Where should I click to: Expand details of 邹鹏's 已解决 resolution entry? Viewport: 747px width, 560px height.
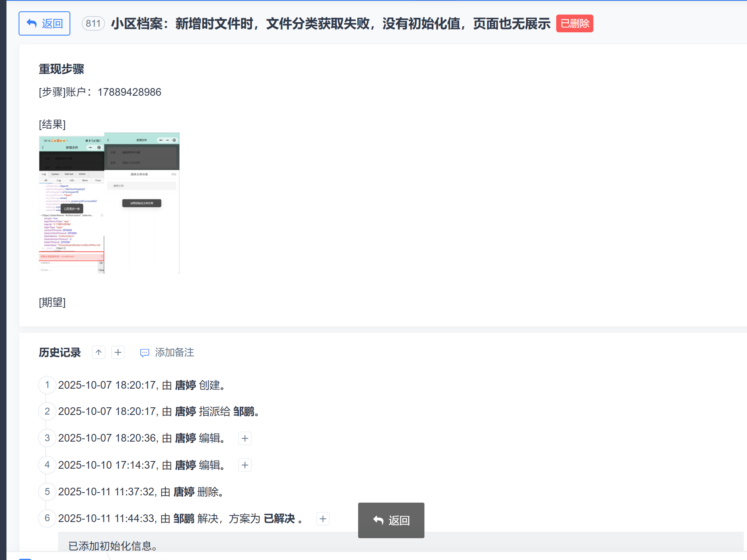[x=323, y=519]
